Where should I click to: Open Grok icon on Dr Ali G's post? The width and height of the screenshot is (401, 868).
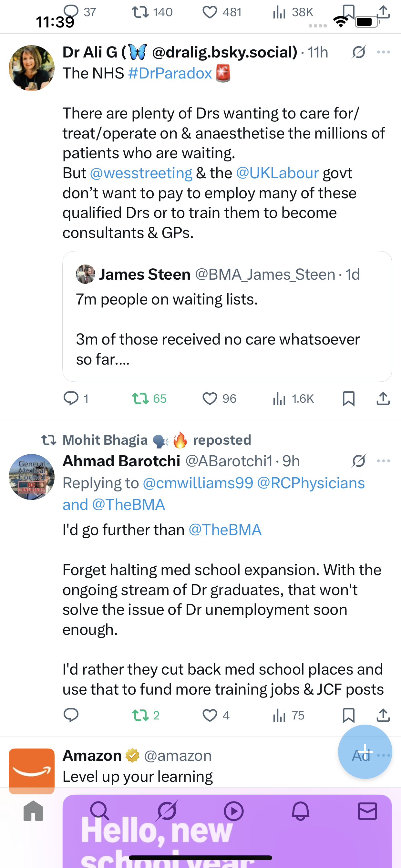click(358, 52)
